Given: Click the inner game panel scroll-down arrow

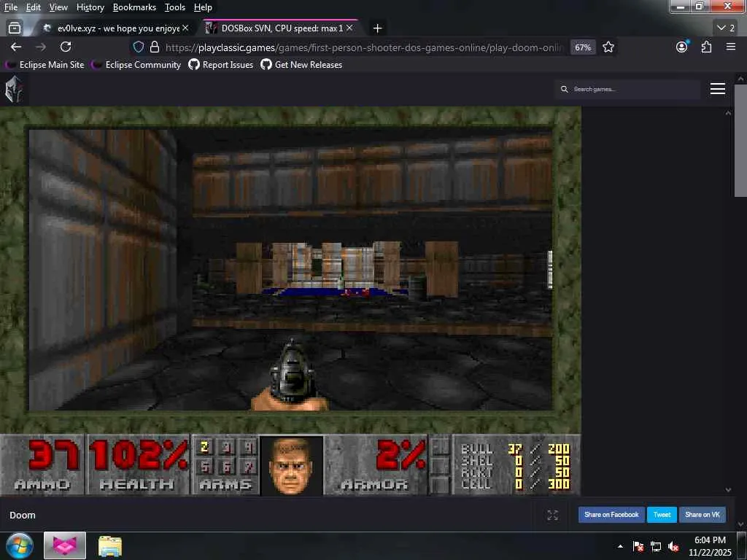Looking at the screenshot, I should 728,489.
